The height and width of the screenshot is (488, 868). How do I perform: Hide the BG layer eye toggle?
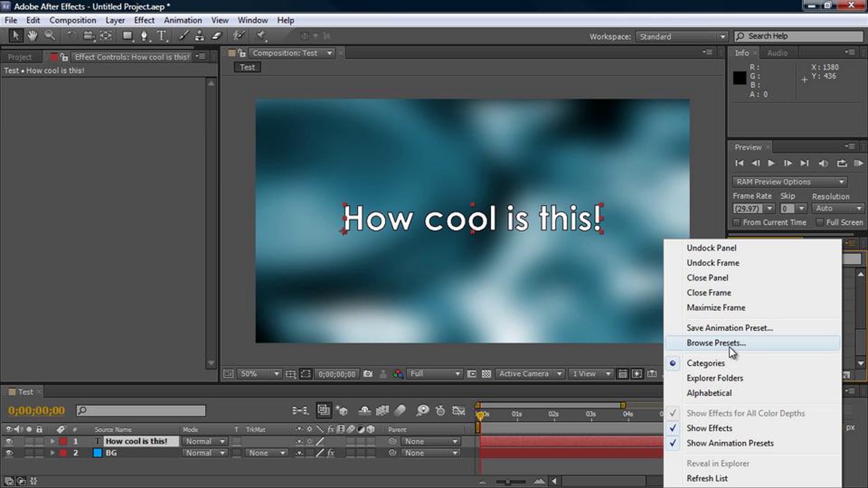[x=9, y=453]
